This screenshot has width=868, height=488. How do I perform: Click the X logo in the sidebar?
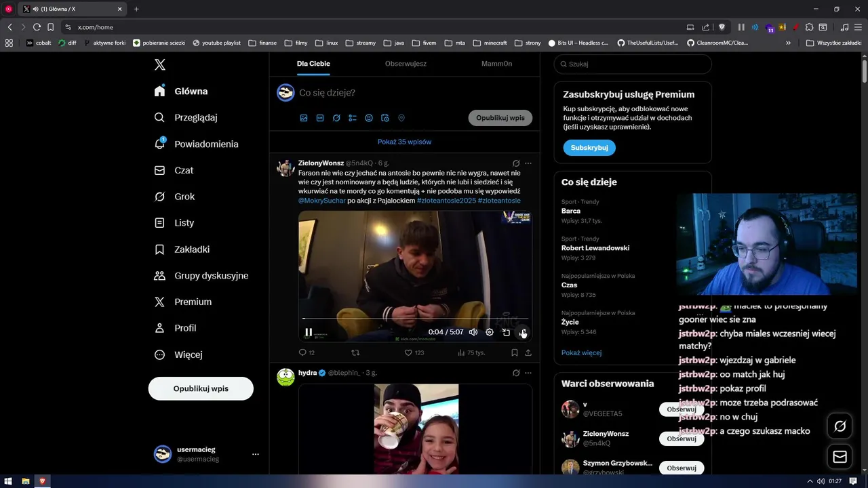tap(160, 64)
